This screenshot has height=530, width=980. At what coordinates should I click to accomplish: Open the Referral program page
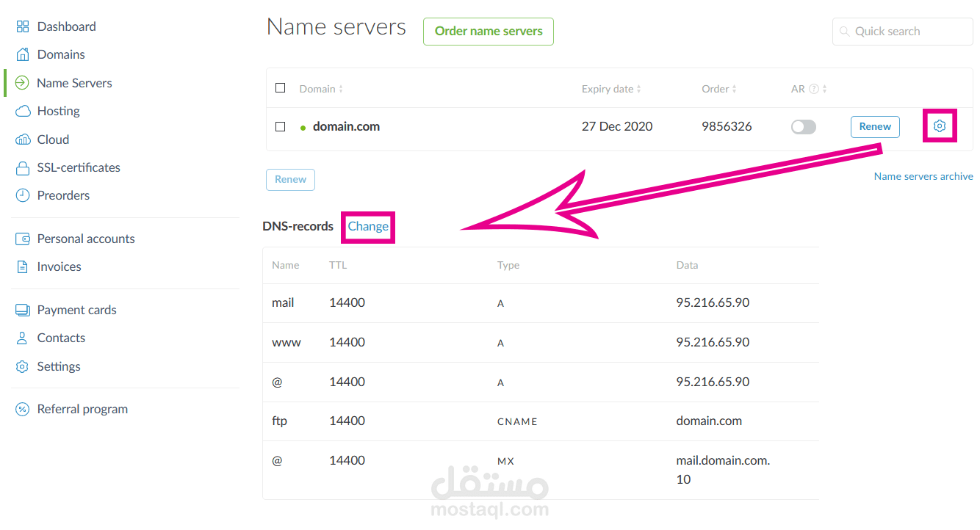(82, 409)
